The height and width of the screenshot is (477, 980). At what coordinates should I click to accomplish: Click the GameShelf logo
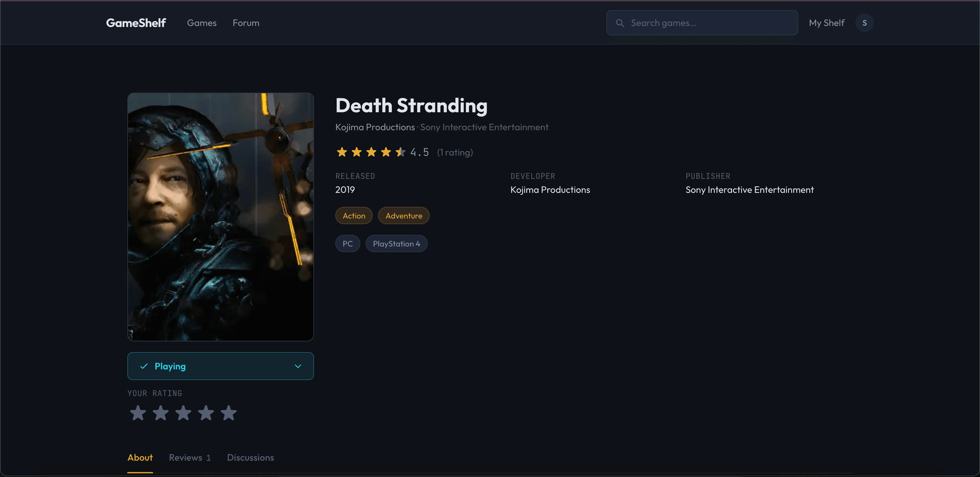pos(136,23)
